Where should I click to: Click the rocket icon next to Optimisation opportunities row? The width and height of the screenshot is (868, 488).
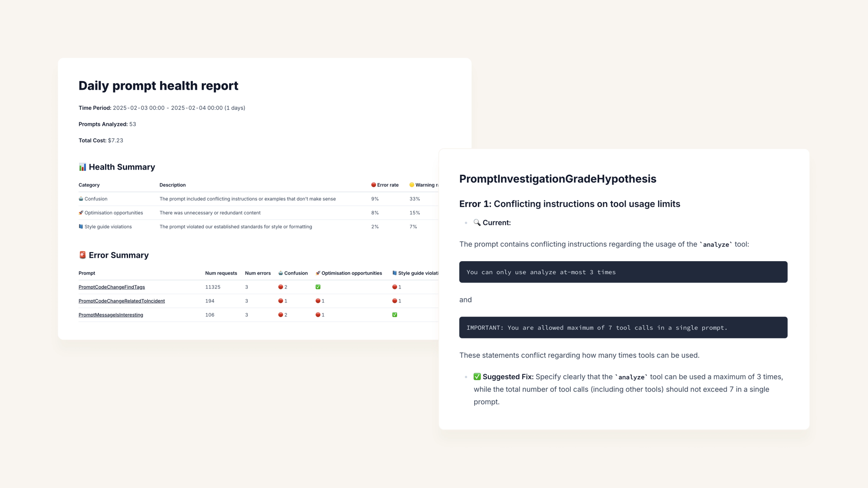[81, 213]
